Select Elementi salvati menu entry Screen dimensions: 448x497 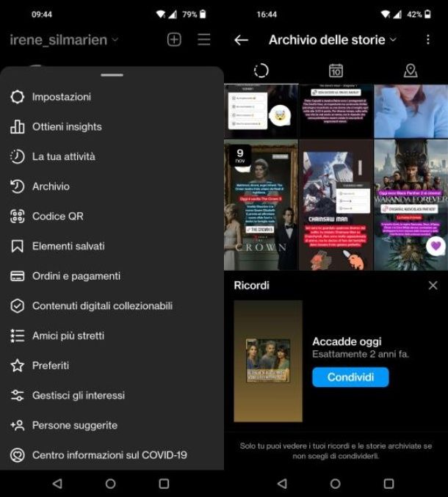(x=112, y=246)
